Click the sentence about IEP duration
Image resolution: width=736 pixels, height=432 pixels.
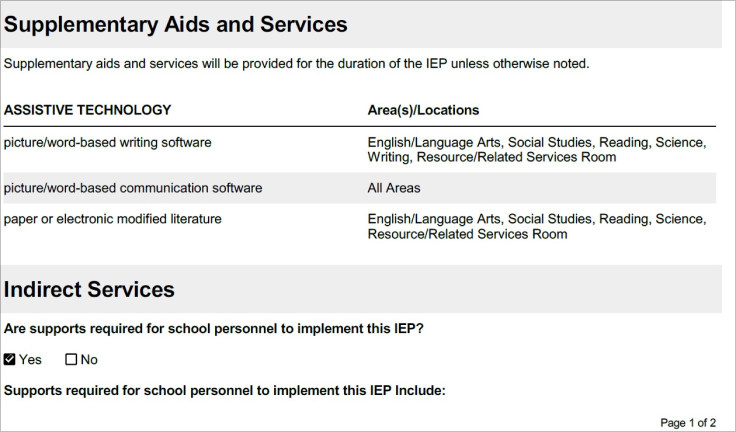tap(297, 64)
